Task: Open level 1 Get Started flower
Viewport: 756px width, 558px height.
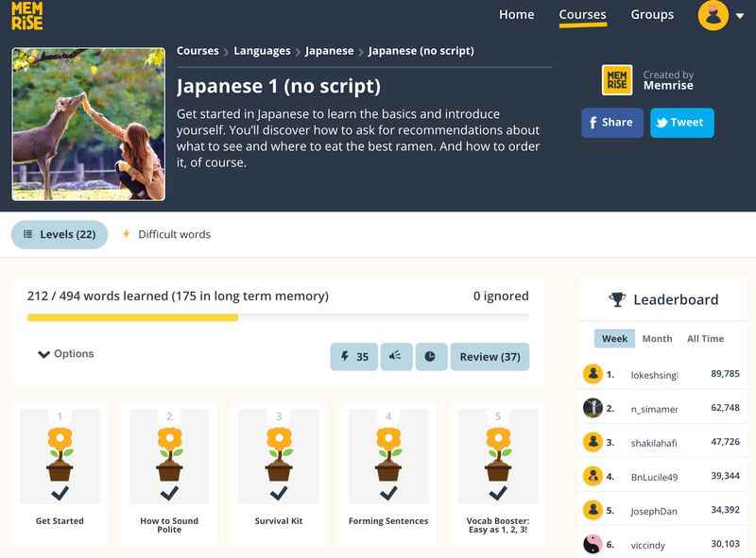Action: click(60, 454)
